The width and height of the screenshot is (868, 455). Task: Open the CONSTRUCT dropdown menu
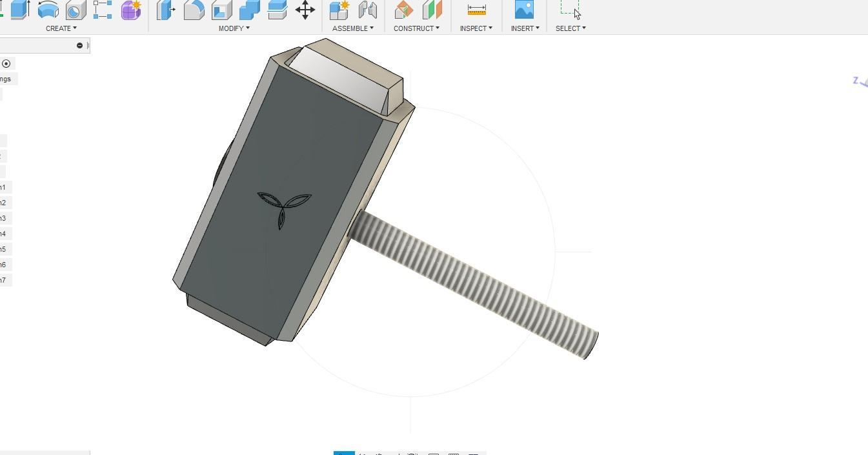(416, 28)
